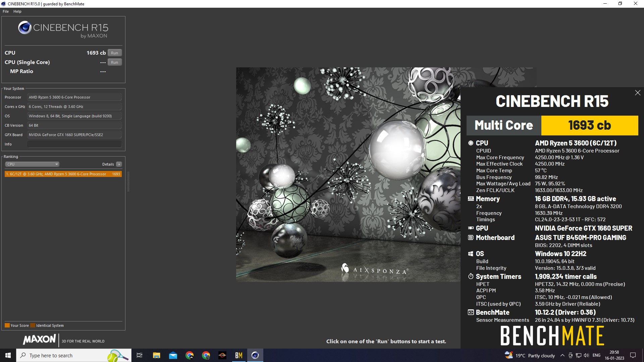Click the Max Core Temp value 57 °C
Image resolution: width=644 pixels, height=362 pixels.
click(x=541, y=171)
